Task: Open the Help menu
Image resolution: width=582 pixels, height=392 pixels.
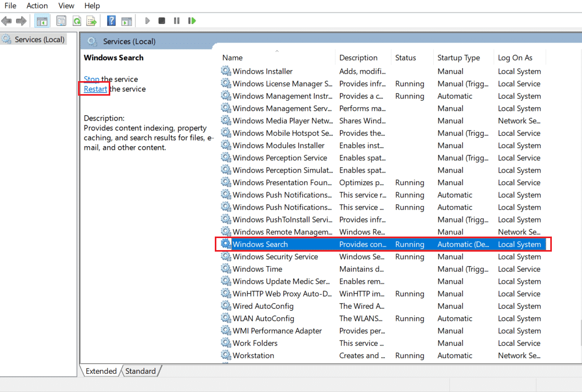Action: (92, 6)
